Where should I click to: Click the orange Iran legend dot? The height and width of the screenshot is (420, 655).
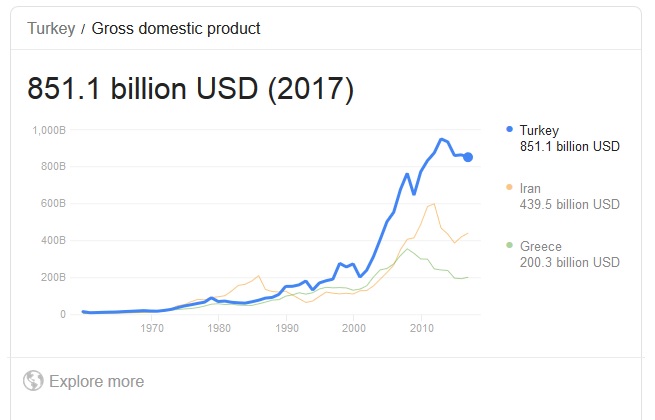point(509,187)
